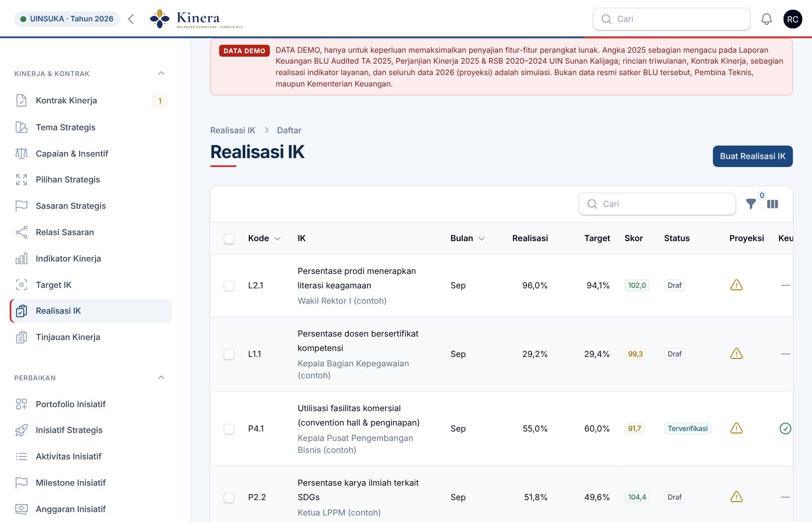Tick checkbox for row P4.1
Viewport: 812px width, 522px height.
229,429
